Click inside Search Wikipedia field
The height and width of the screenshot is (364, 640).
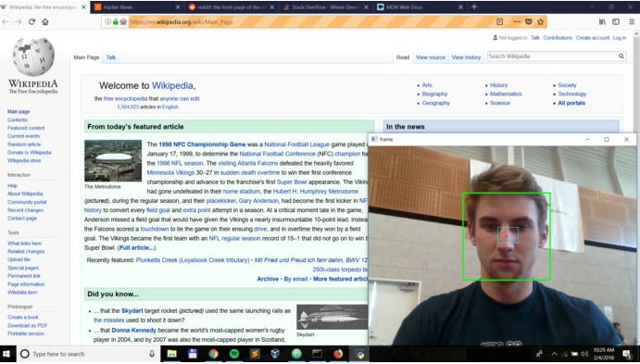pyautogui.click(x=552, y=56)
